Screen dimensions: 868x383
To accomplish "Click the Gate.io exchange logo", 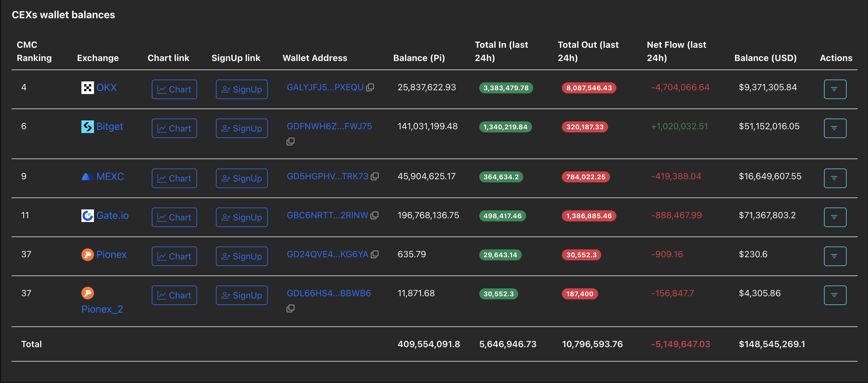I will pyautogui.click(x=88, y=216).
